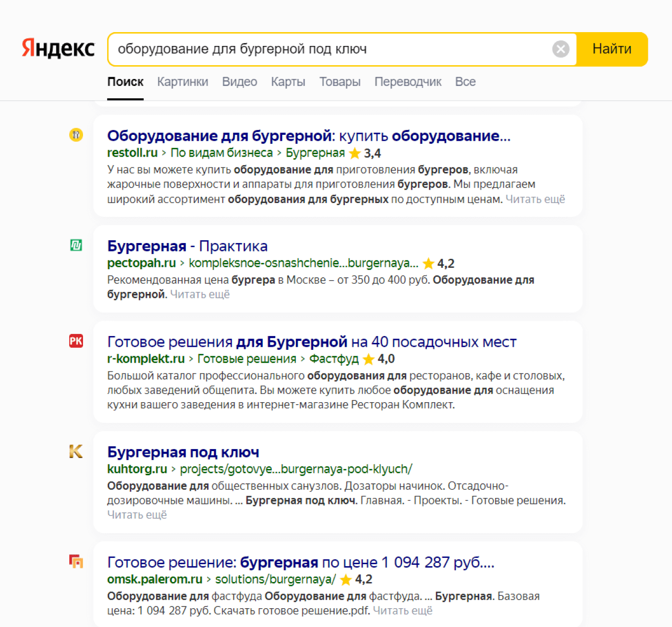This screenshot has width=672, height=627.
Task: Click the 4,2 rating of omsk.palerom.ru
Action: (x=364, y=579)
